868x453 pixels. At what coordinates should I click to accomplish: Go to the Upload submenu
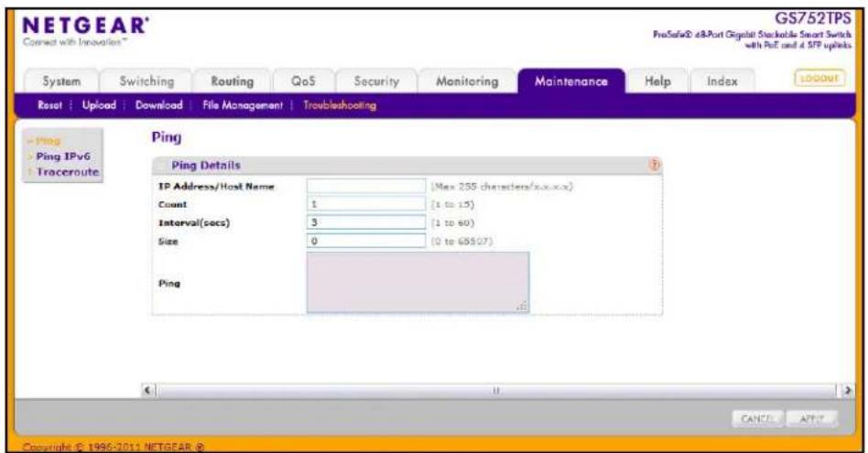point(99,105)
